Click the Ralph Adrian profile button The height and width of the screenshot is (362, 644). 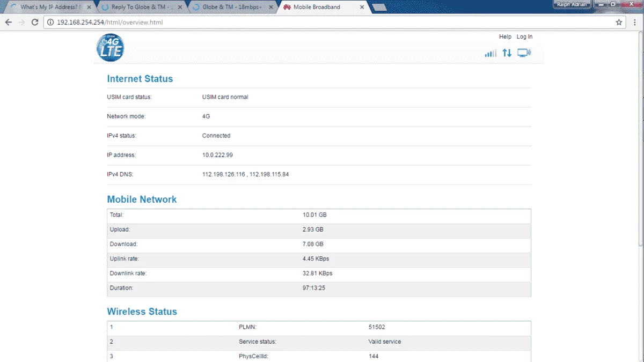coord(572,4)
